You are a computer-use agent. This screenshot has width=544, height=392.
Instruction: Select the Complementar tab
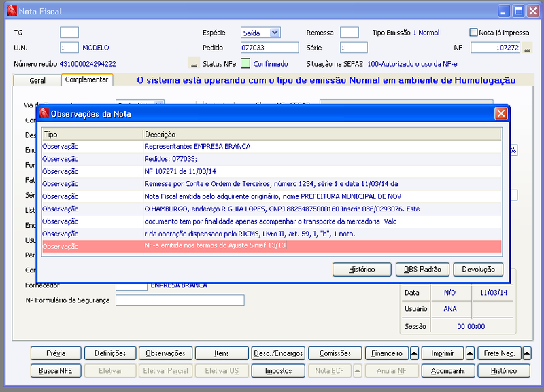(x=87, y=79)
